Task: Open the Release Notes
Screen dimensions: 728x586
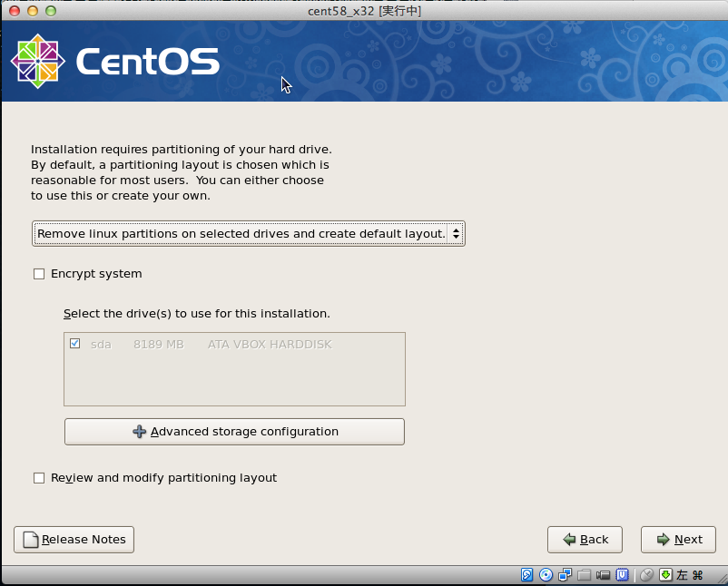Action: (74, 540)
